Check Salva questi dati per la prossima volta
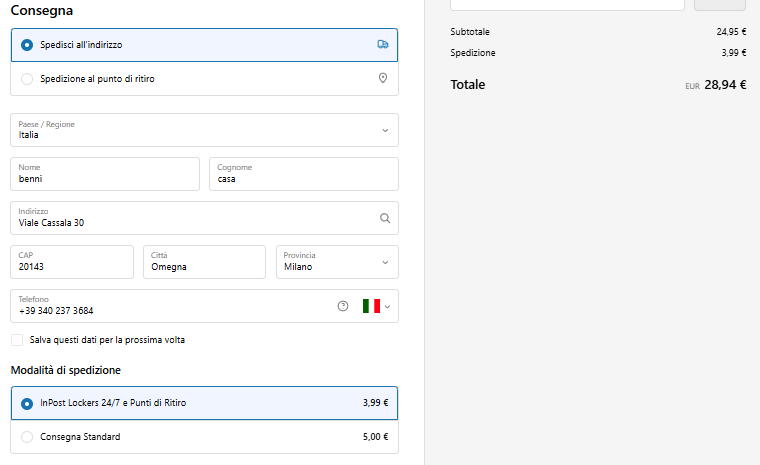The width and height of the screenshot is (760, 465). (17, 340)
